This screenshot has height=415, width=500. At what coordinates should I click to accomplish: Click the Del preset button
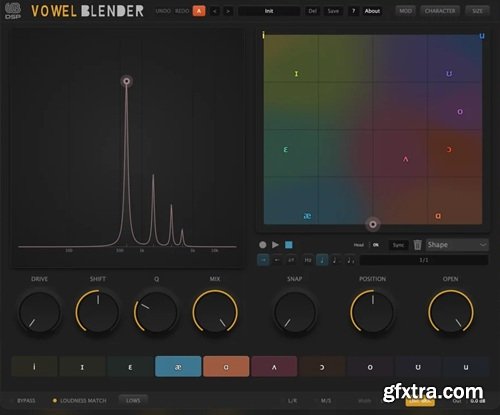313,11
